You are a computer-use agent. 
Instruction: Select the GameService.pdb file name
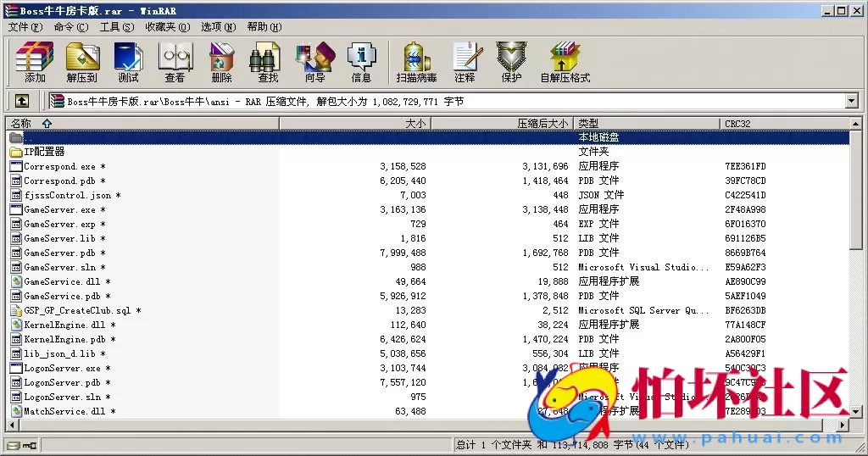[x=62, y=296]
